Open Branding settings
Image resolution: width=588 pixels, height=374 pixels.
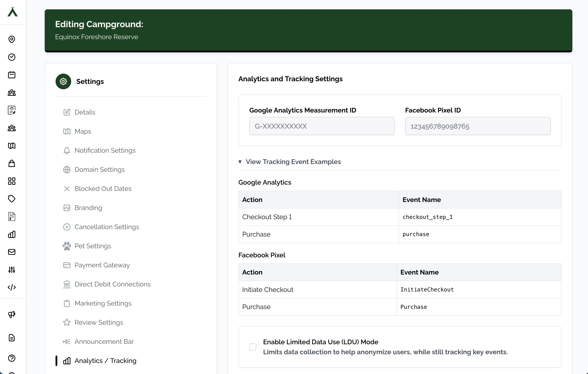pyautogui.click(x=88, y=208)
